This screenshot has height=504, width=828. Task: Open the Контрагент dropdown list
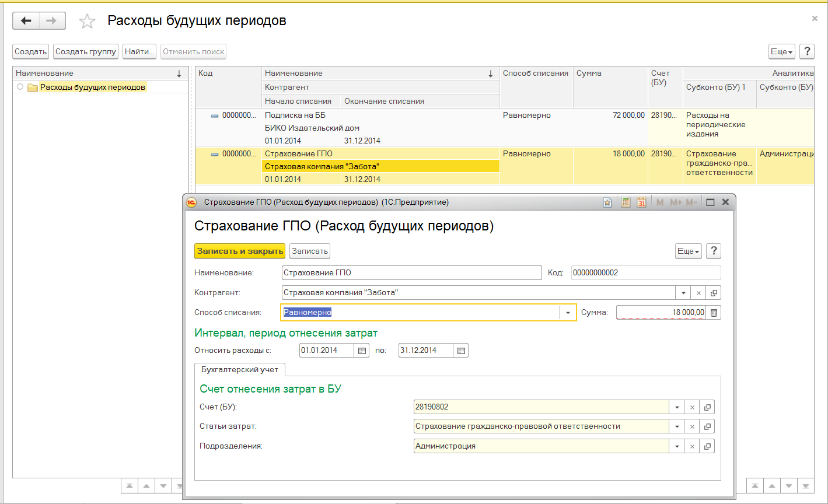(684, 293)
